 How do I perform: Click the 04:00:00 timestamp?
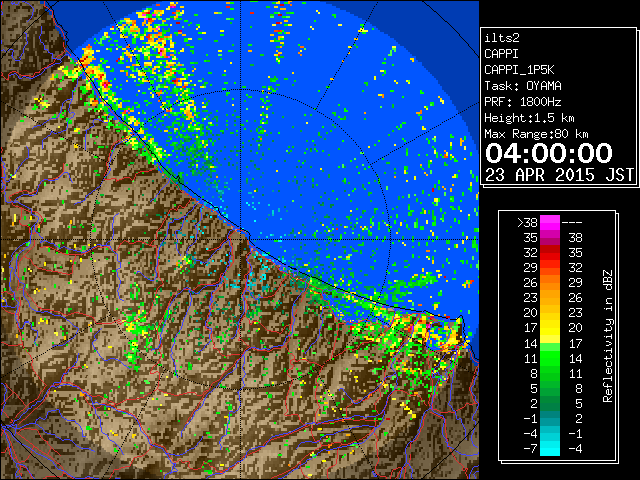click(x=549, y=153)
